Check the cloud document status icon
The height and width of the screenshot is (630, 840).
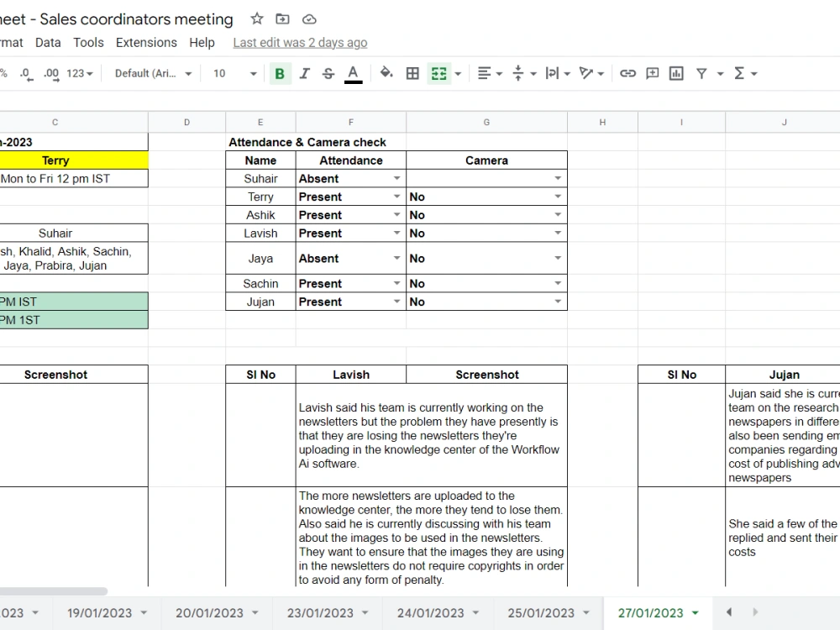point(309,19)
